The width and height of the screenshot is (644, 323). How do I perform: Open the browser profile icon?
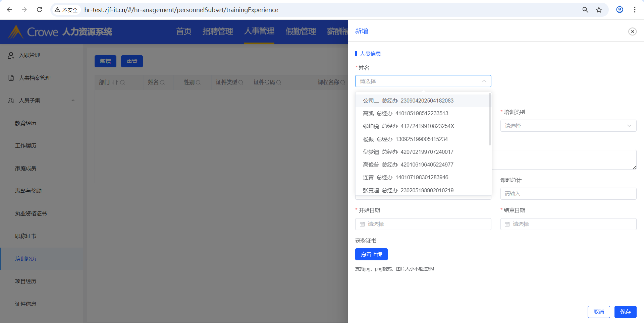tap(620, 10)
